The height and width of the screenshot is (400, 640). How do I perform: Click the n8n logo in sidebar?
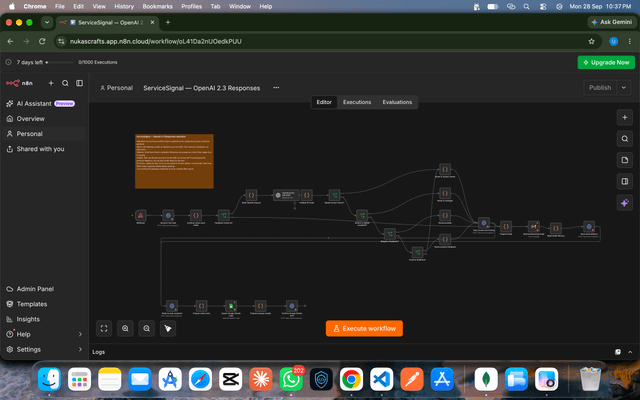click(x=19, y=83)
